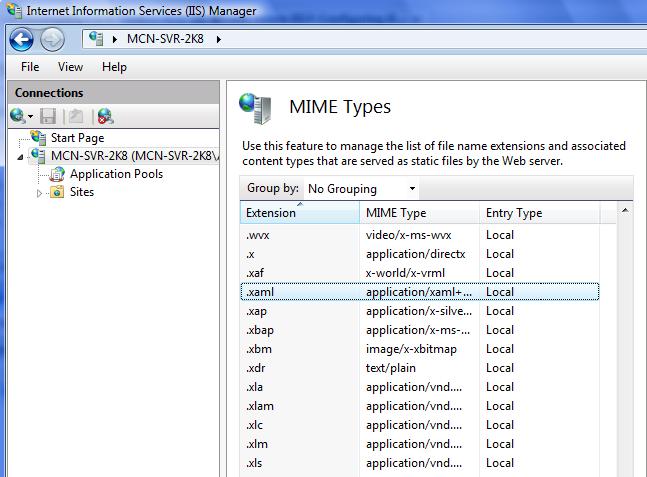Click the MIME Types feature icon
Screen dimensions: 647x477
click(255, 109)
